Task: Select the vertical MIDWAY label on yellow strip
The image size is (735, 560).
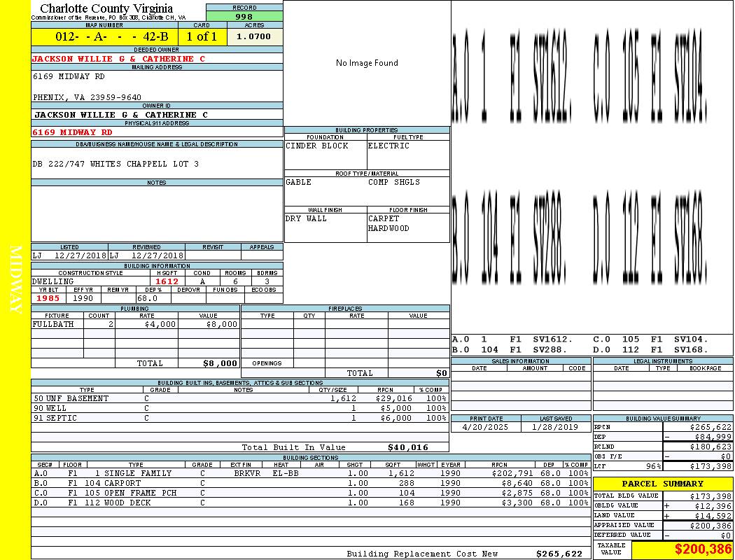Action: [15, 280]
